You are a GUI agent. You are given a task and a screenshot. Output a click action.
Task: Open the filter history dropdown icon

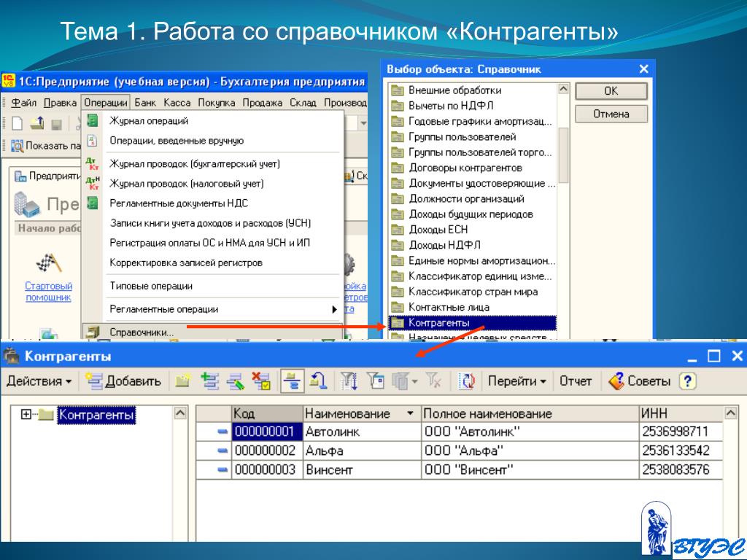tap(404, 381)
